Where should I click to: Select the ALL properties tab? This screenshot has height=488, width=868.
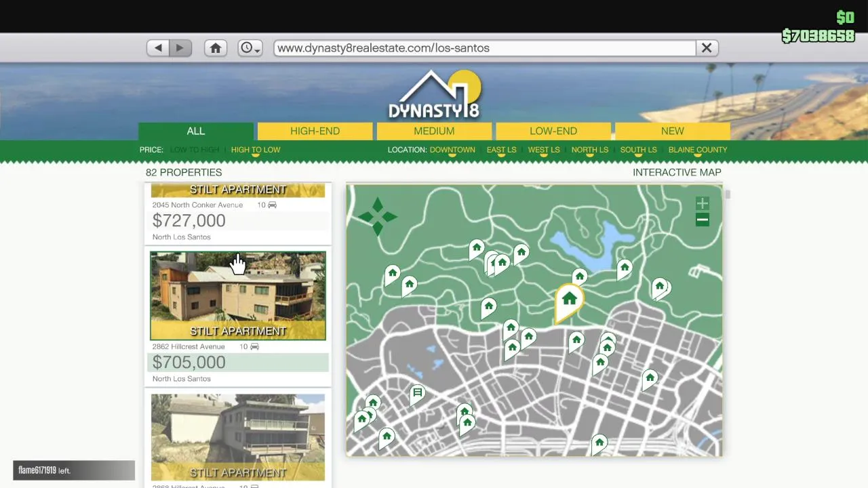pyautogui.click(x=196, y=131)
